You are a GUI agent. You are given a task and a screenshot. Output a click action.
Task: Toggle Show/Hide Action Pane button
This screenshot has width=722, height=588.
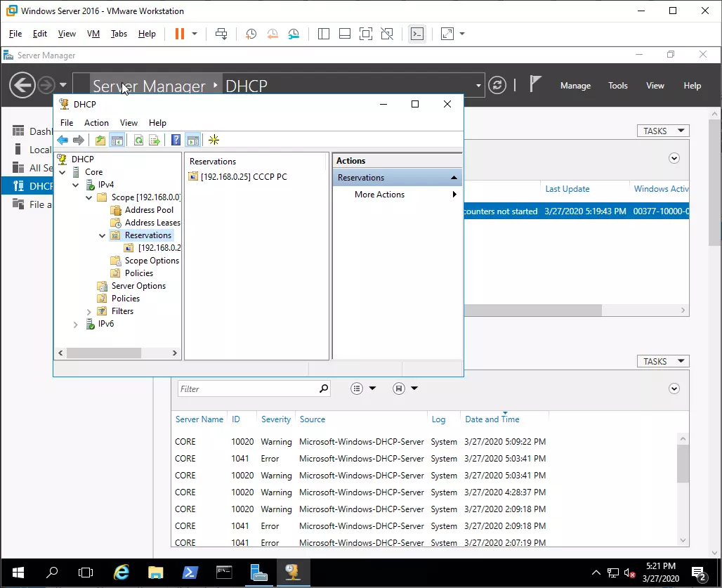pos(192,141)
